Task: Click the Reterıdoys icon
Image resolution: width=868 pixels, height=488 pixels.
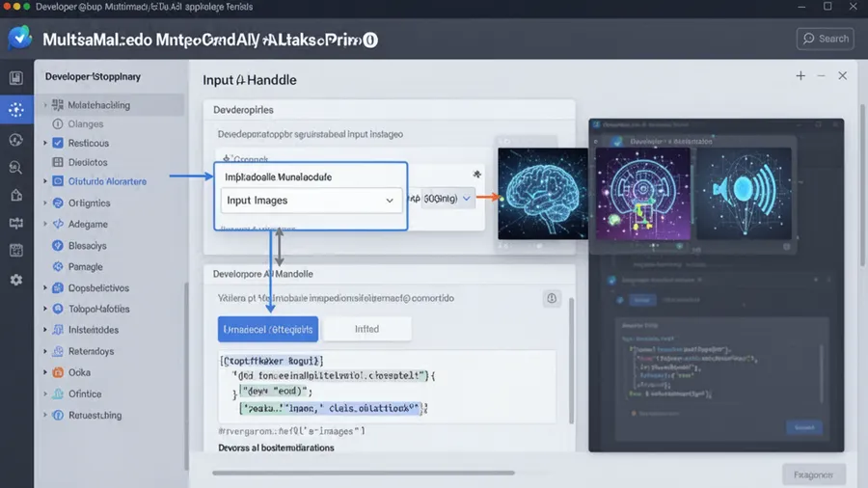Action: click(x=58, y=351)
